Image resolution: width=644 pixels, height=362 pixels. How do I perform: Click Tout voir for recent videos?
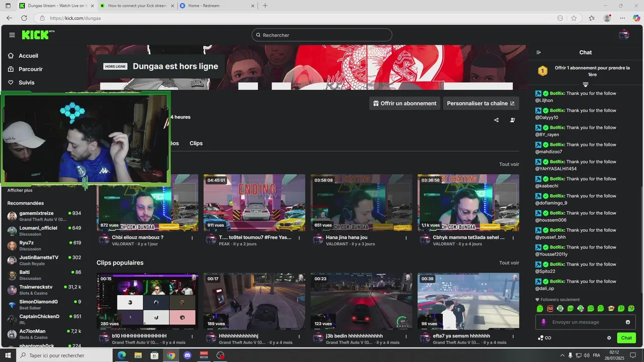tap(509, 164)
